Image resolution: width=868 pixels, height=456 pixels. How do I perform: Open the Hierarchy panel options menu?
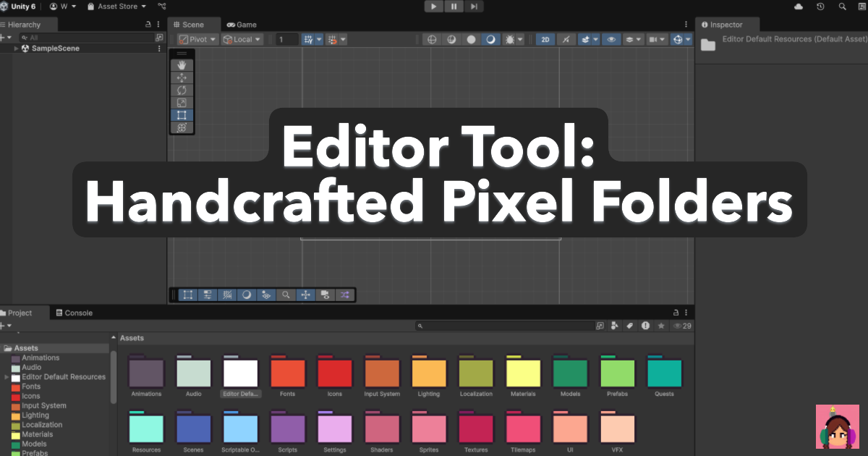point(158,25)
